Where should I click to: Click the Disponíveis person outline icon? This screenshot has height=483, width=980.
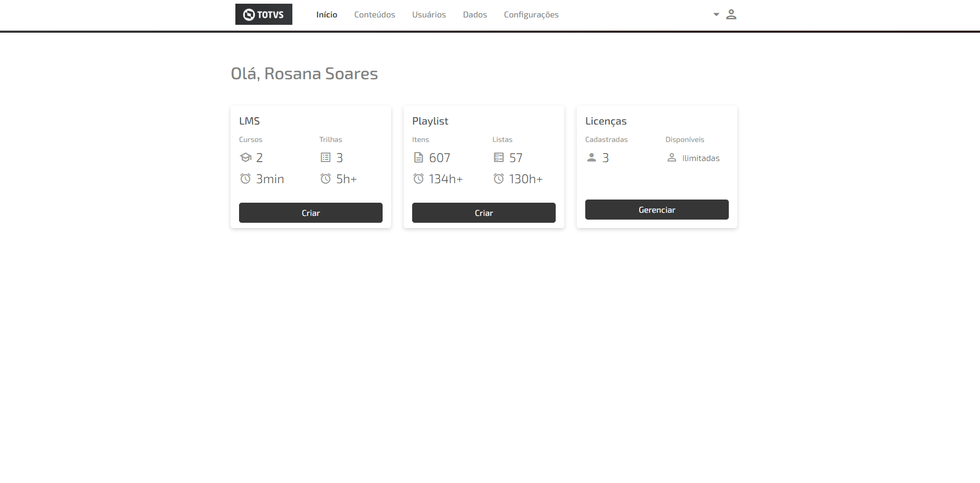point(672,157)
